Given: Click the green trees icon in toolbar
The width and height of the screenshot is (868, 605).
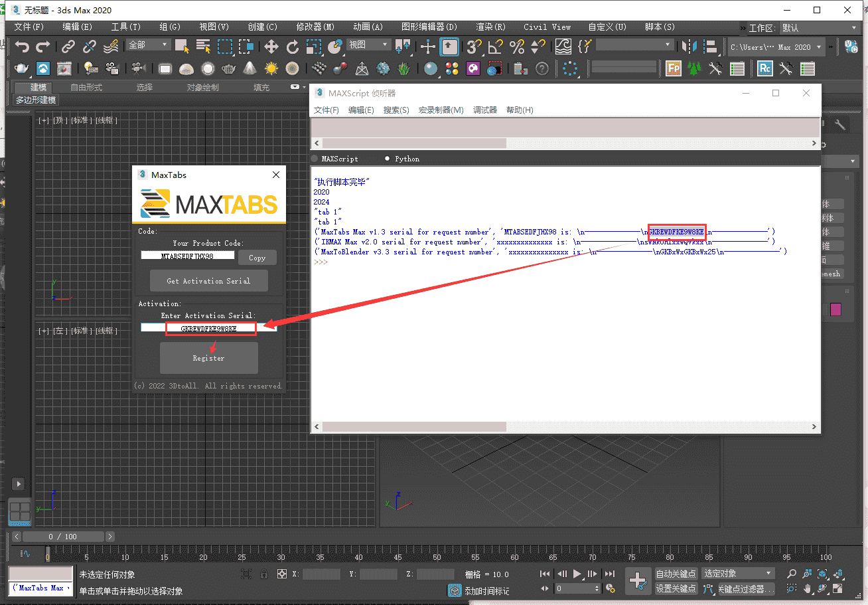Looking at the screenshot, I should click(x=694, y=68).
